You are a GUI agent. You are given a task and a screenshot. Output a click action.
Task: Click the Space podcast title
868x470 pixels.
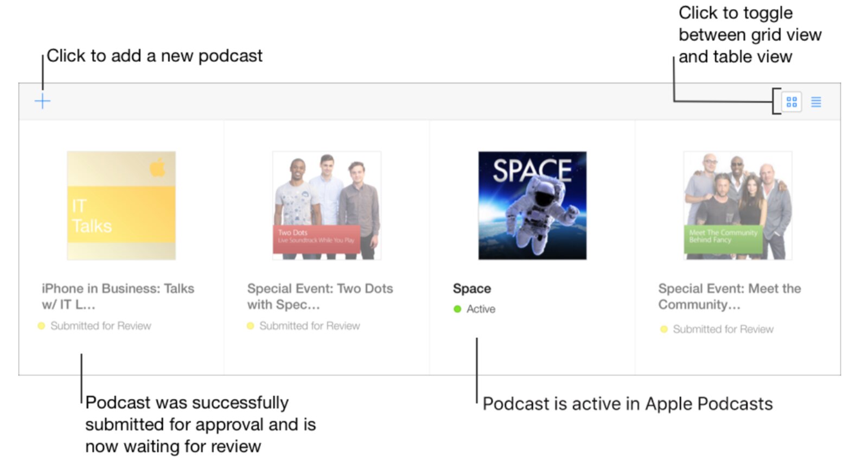click(472, 289)
